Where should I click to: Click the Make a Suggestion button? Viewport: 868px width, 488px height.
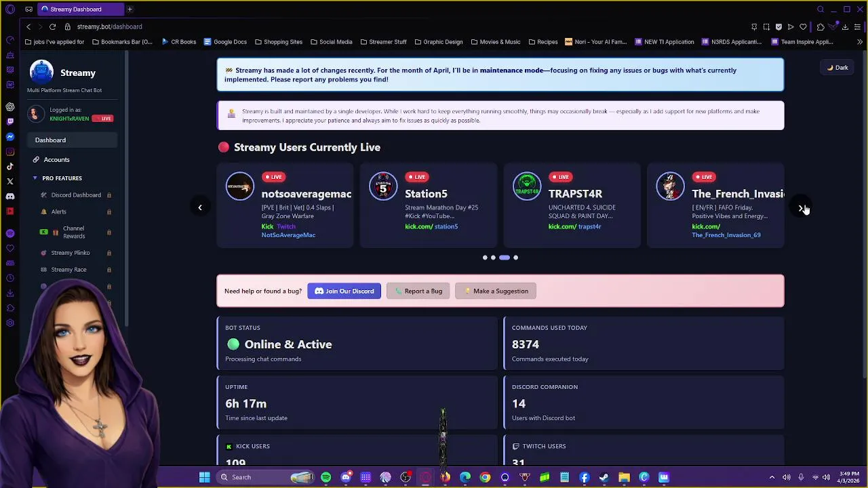pyautogui.click(x=496, y=291)
